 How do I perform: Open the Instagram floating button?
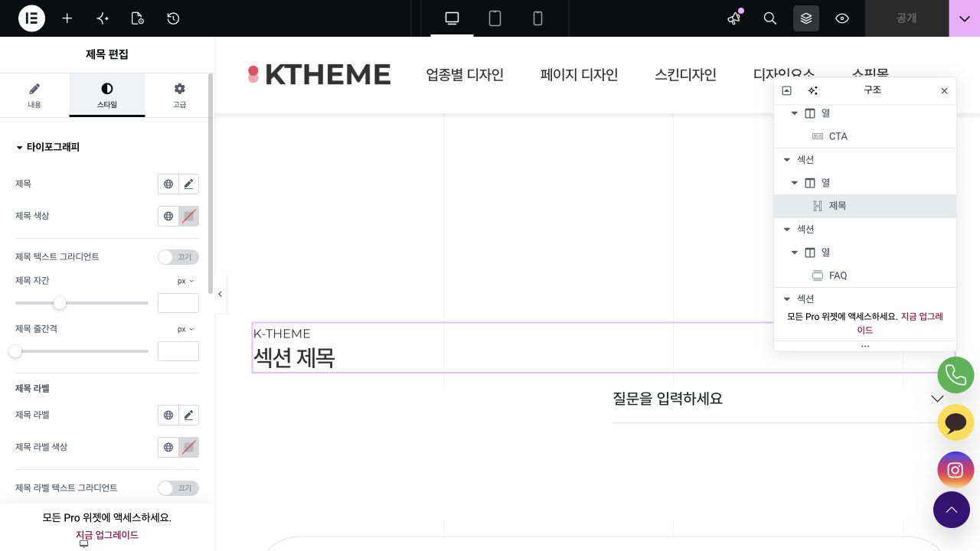click(955, 470)
